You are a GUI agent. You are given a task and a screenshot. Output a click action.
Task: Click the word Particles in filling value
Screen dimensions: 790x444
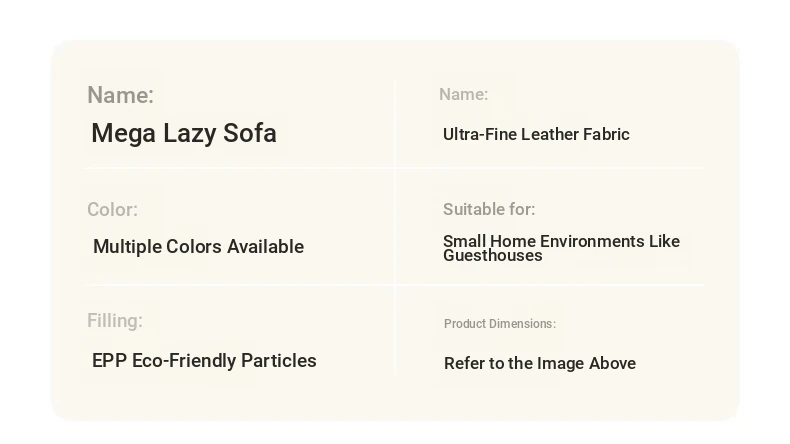click(279, 360)
